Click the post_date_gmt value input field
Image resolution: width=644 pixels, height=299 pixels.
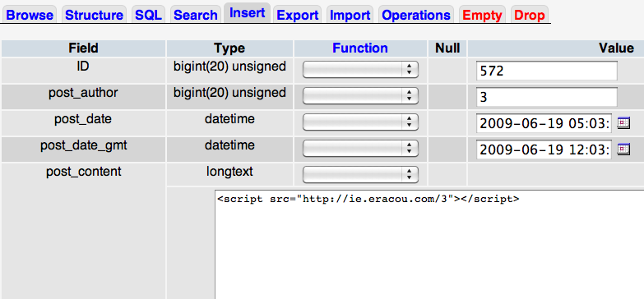pyautogui.click(x=544, y=149)
